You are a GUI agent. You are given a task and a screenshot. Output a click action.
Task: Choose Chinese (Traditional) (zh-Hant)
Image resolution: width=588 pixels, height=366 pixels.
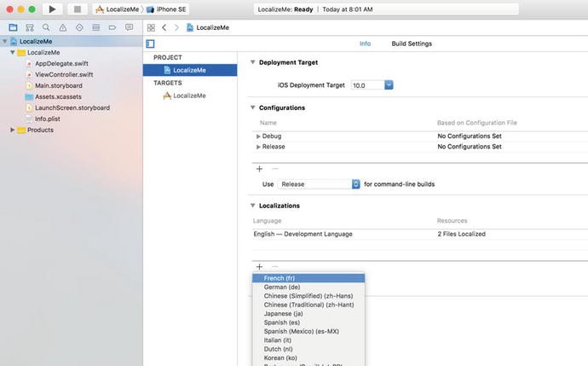pos(308,305)
